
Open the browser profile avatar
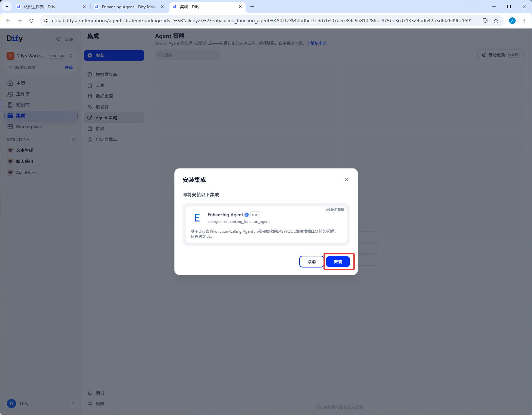point(512,21)
